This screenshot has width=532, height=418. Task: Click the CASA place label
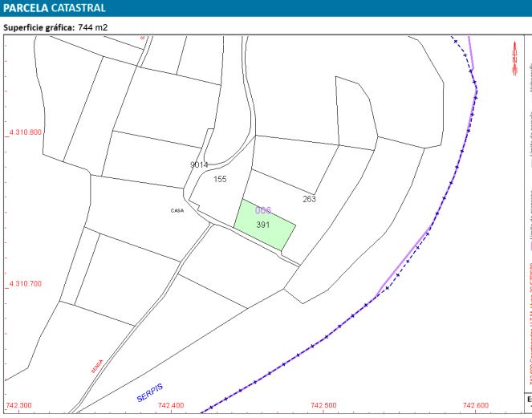177,211
